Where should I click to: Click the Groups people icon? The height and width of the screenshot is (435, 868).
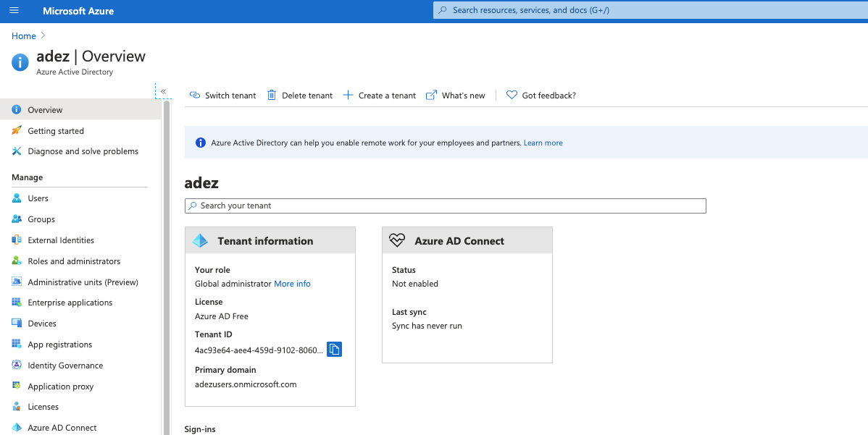[17, 219]
